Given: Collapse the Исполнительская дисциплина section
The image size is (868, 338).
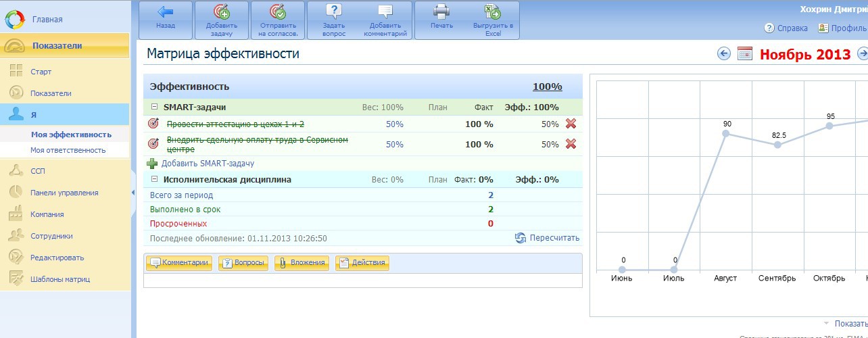Looking at the screenshot, I should (x=154, y=180).
